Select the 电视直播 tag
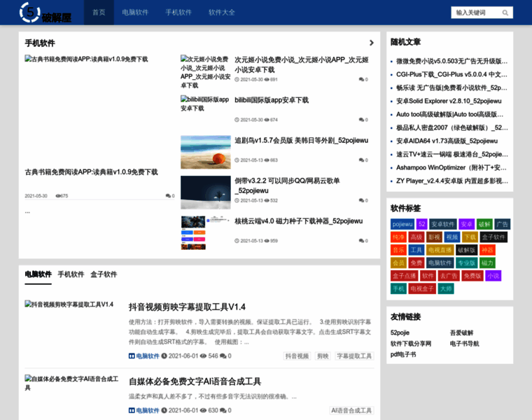532x420 pixels. click(x=440, y=250)
